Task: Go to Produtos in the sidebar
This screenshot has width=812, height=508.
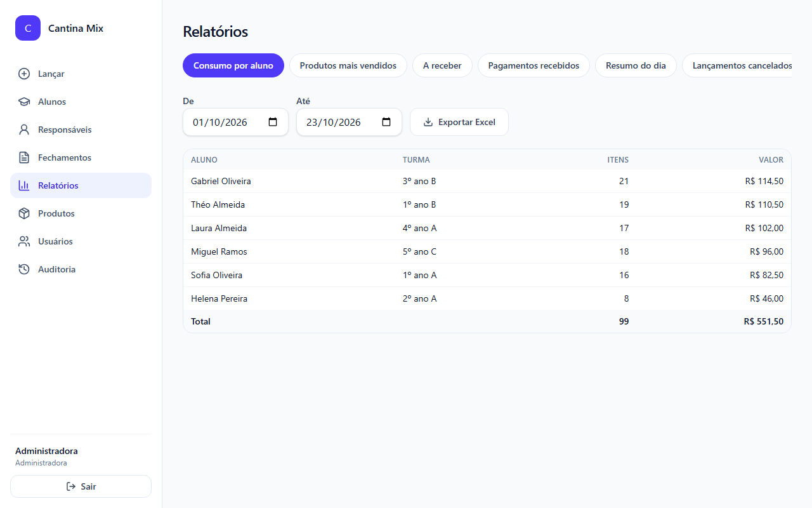Action: (x=81, y=213)
